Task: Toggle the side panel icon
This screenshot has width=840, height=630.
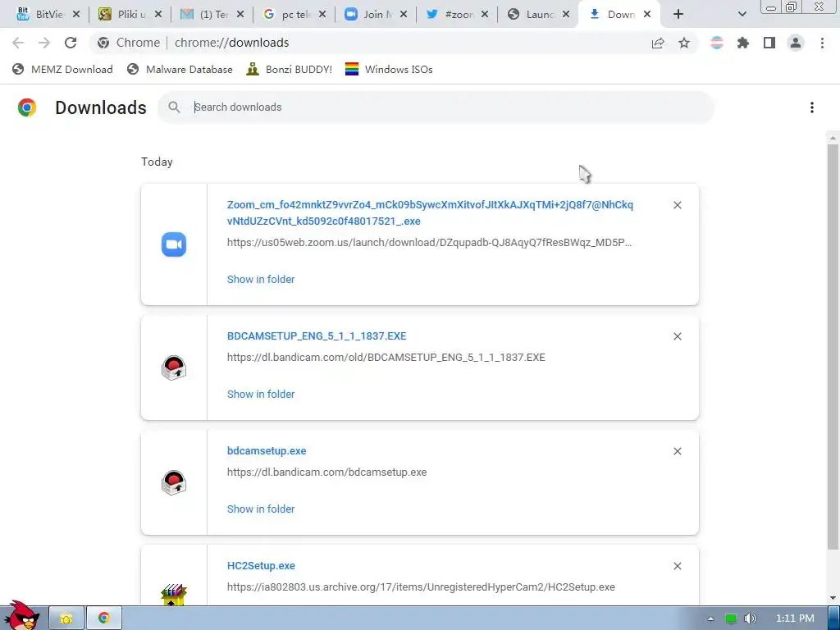Action: click(769, 43)
